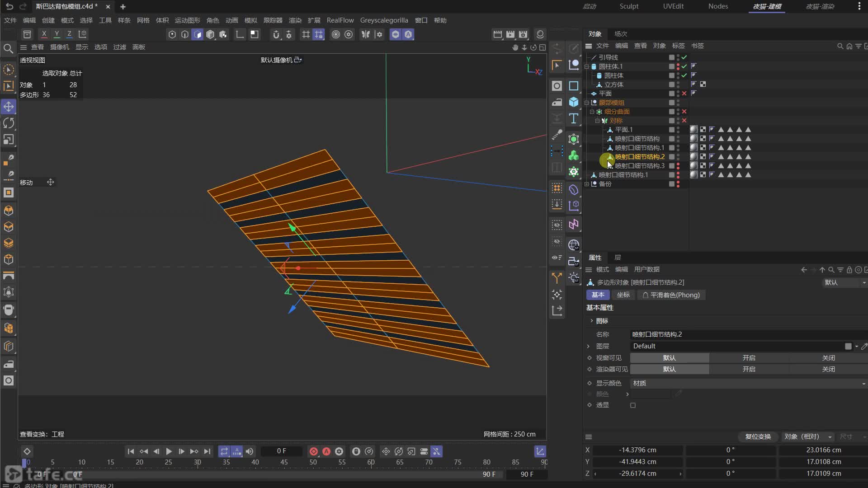Click the layer color swatch beside Default
This screenshot has width=868, height=488.
(848, 347)
